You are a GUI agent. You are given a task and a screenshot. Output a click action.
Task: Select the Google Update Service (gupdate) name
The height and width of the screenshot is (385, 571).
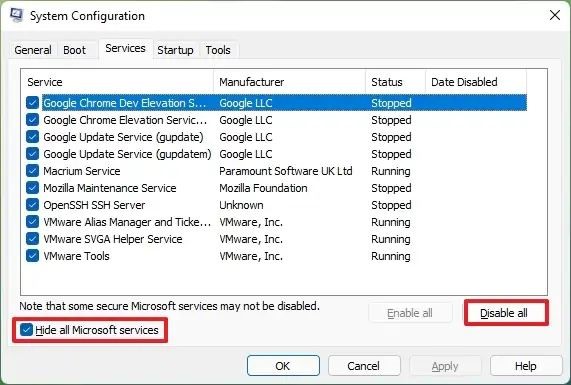(x=123, y=137)
